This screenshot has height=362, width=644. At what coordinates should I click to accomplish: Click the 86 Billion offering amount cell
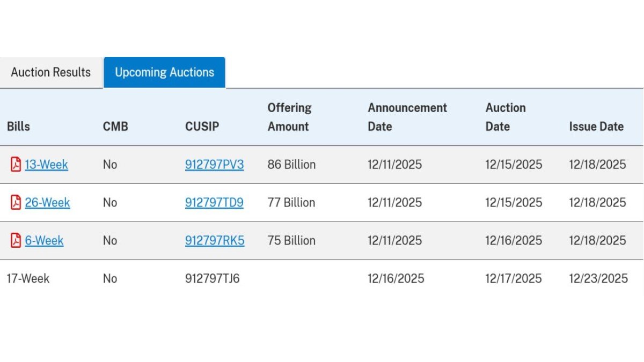click(290, 165)
